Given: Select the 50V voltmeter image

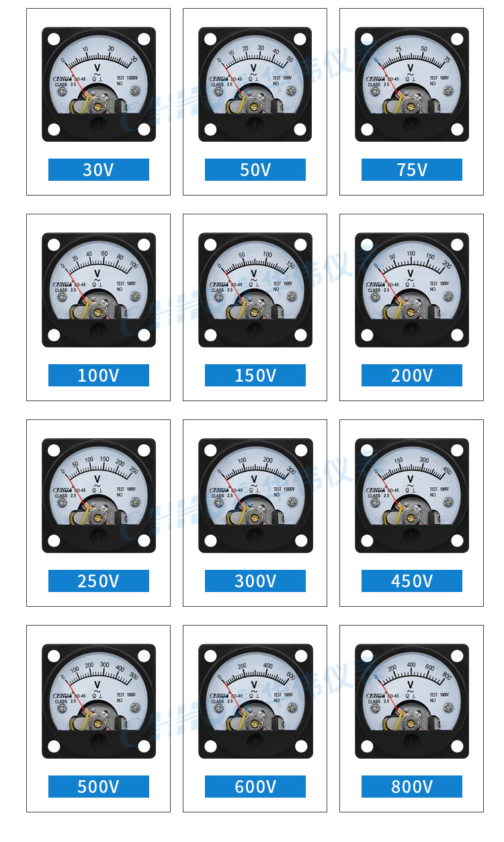Looking at the screenshot, I should (255, 84).
